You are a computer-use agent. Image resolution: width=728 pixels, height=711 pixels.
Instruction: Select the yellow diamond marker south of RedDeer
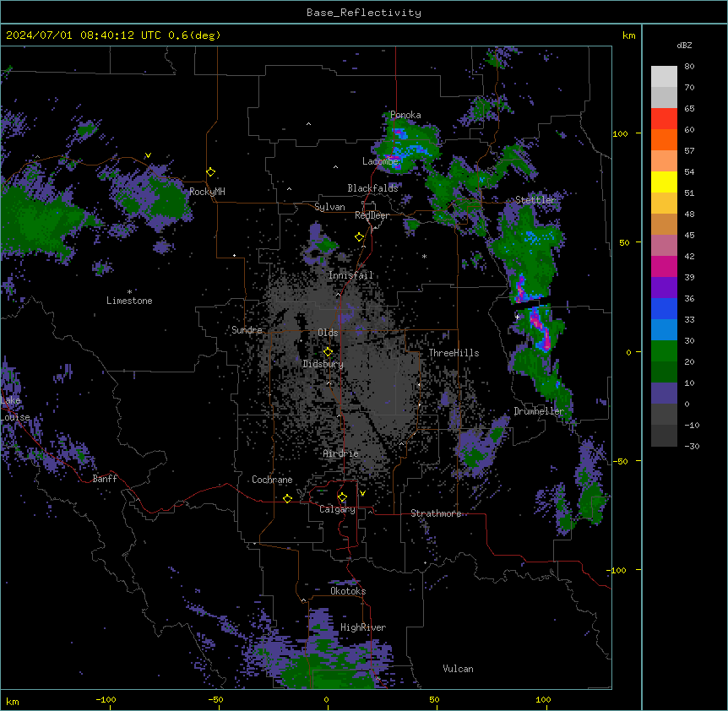click(x=360, y=237)
